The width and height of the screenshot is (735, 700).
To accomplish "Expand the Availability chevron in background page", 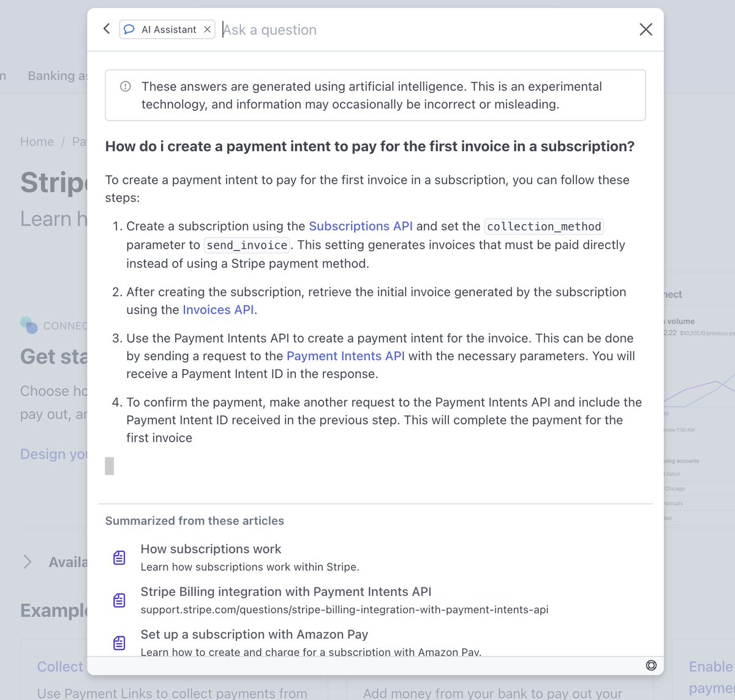I will point(28,562).
